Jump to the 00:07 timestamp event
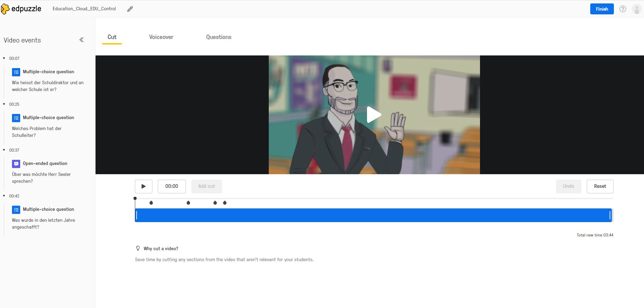This screenshot has width=644, height=308. point(14,59)
